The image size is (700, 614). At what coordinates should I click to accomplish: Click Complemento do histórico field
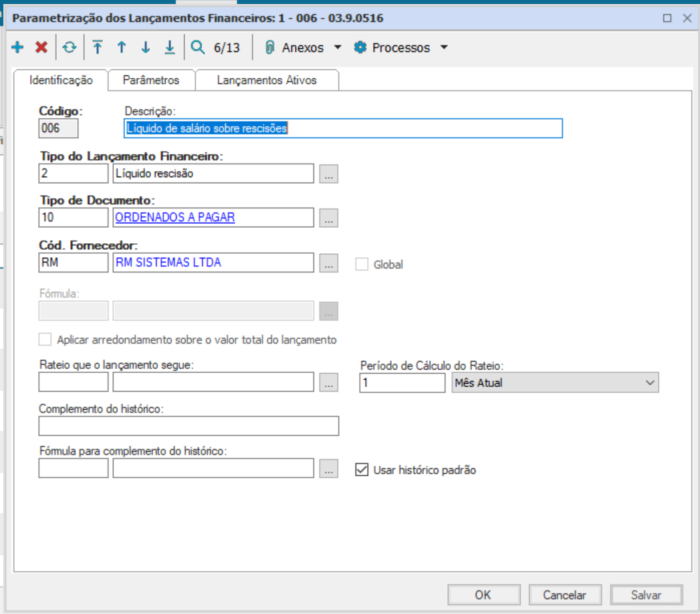(189, 426)
